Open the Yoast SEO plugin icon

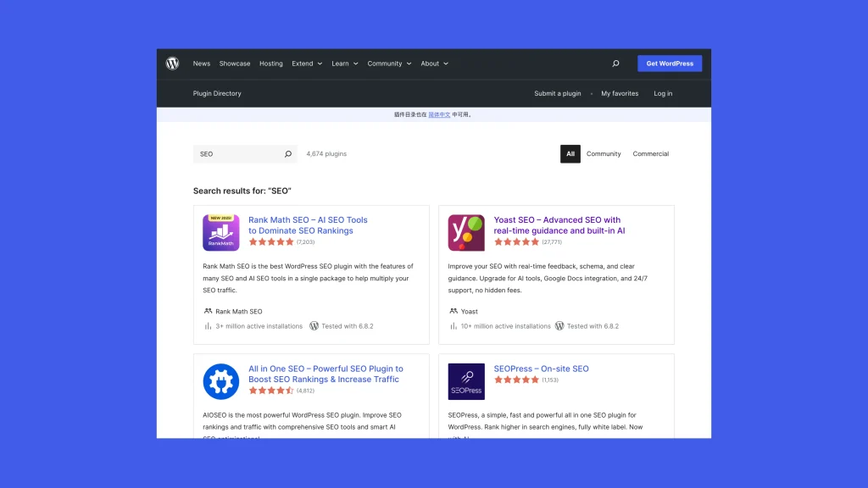(466, 233)
